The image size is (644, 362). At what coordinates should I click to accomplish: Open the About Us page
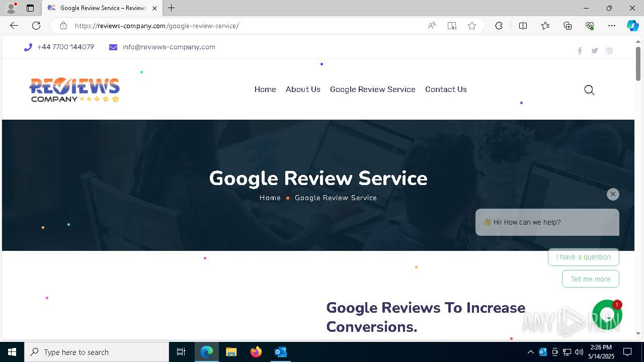[x=303, y=89]
